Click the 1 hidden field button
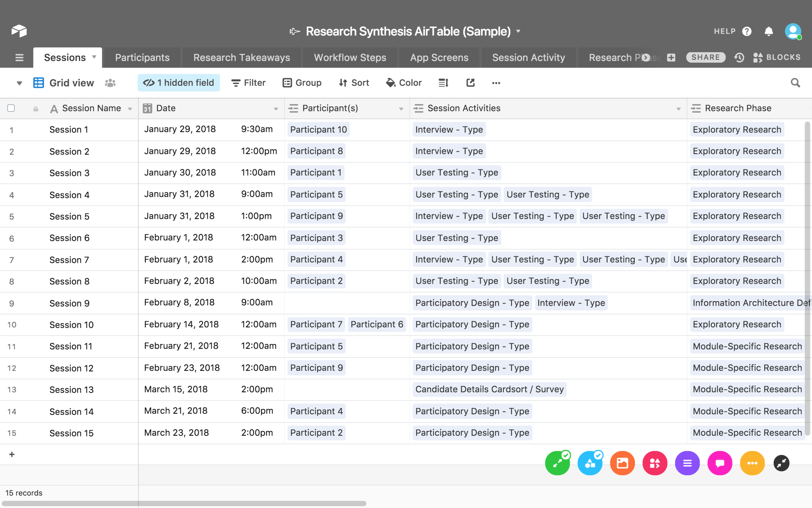Screen dimensions: 812x508 coord(179,83)
